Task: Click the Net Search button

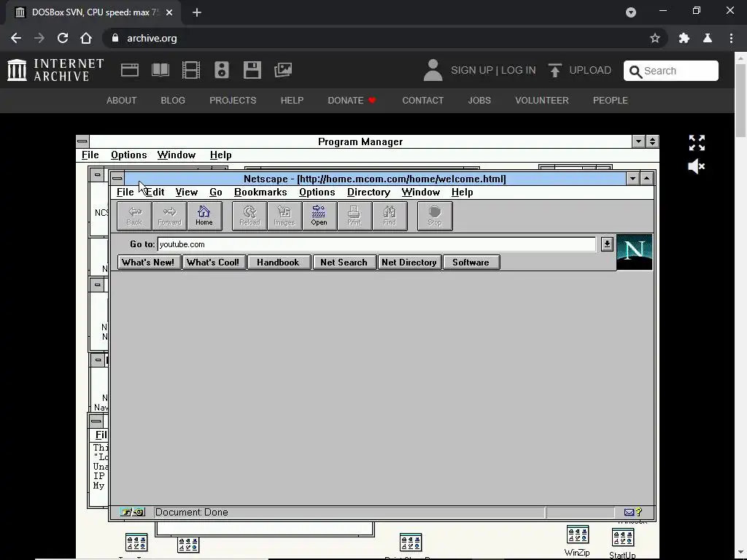Action: click(x=344, y=262)
